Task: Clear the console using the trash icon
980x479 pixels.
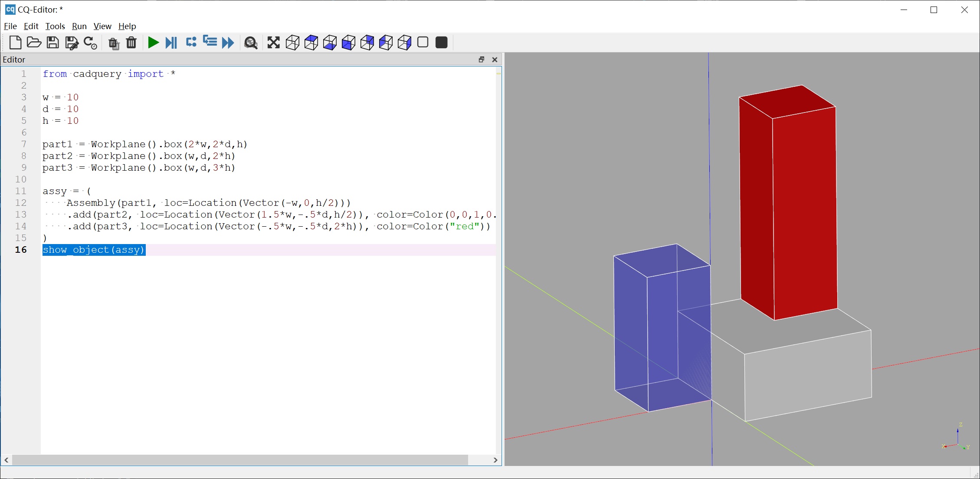Action: pyautogui.click(x=131, y=42)
